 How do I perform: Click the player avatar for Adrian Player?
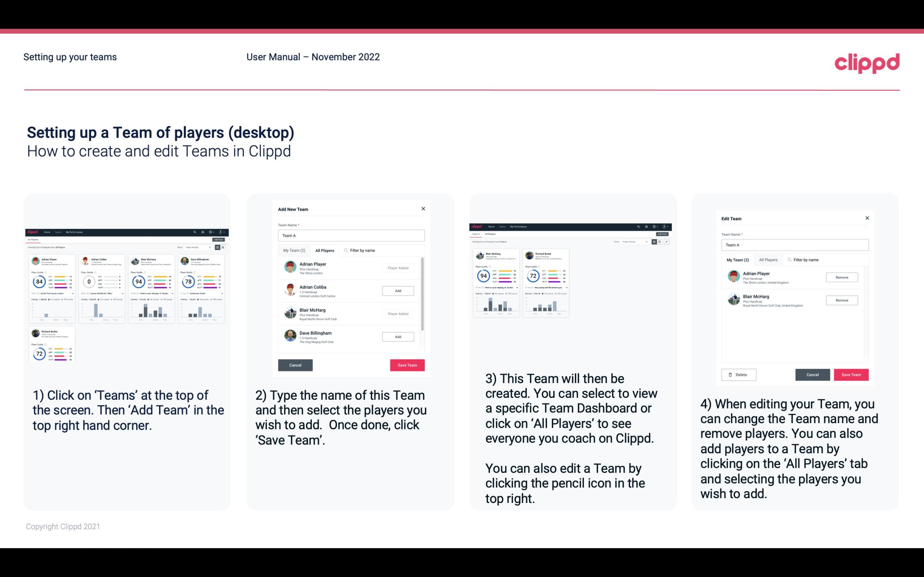coord(290,267)
